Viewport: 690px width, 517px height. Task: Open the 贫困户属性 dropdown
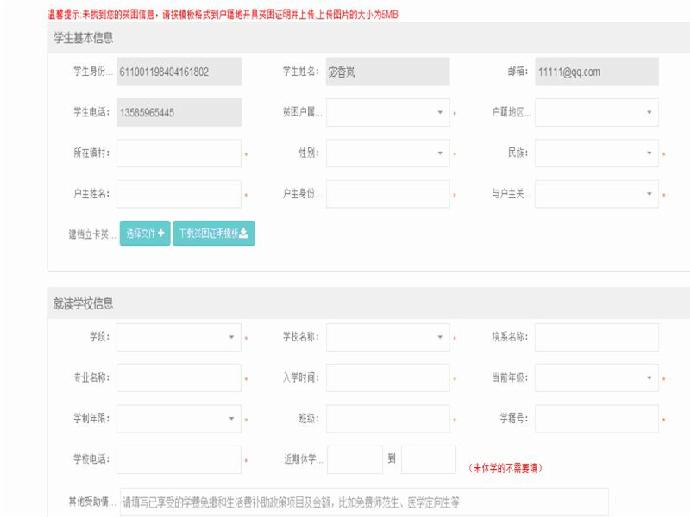[387, 112]
